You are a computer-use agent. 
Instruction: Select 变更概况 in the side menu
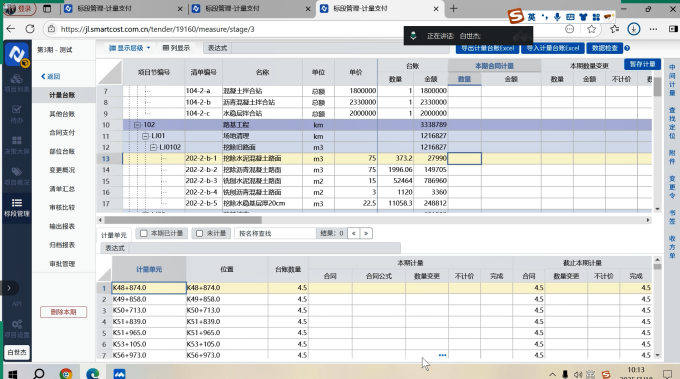click(x=62, y=170)
